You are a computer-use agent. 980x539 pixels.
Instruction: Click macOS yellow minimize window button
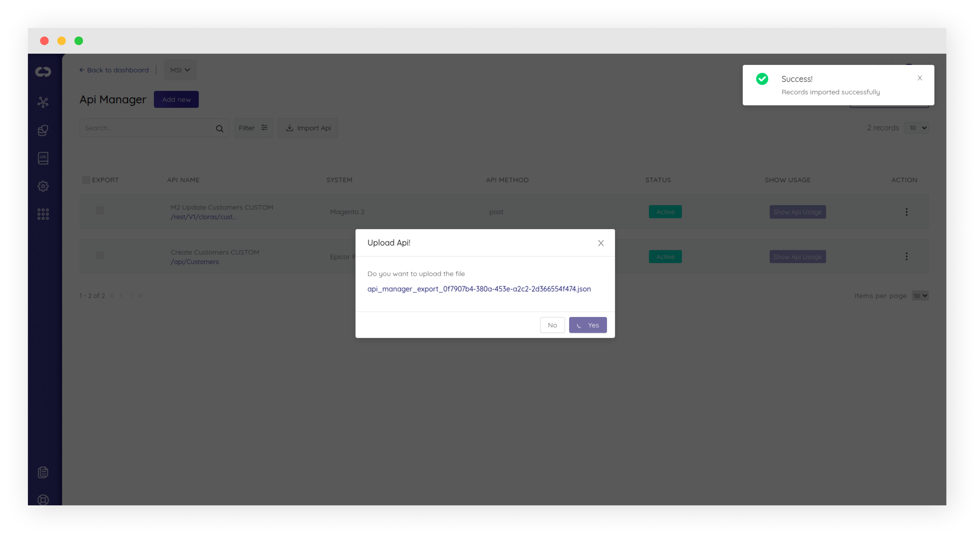62,41
